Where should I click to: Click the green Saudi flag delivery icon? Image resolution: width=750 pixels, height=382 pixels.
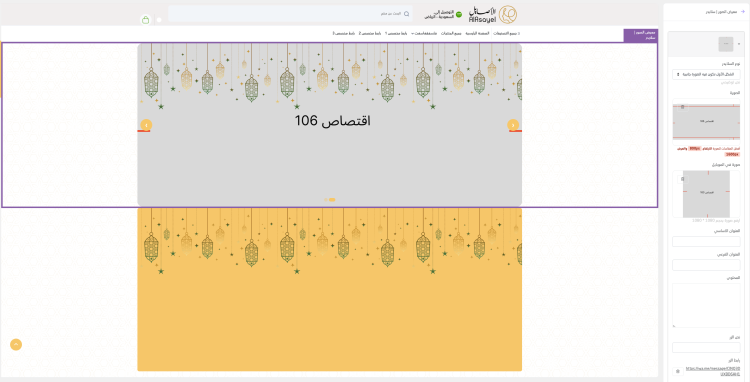[459, 14]
